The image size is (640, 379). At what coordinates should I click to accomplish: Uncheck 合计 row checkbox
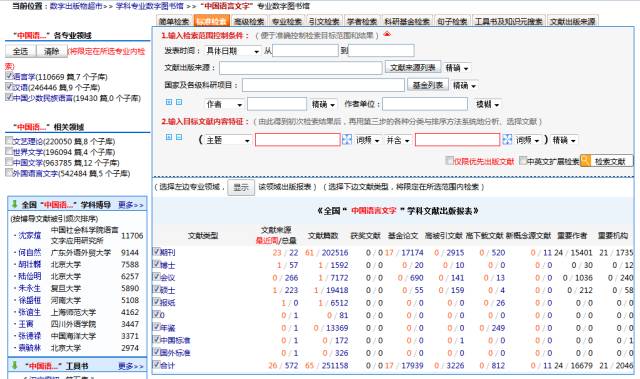click(x=156, y=364)
